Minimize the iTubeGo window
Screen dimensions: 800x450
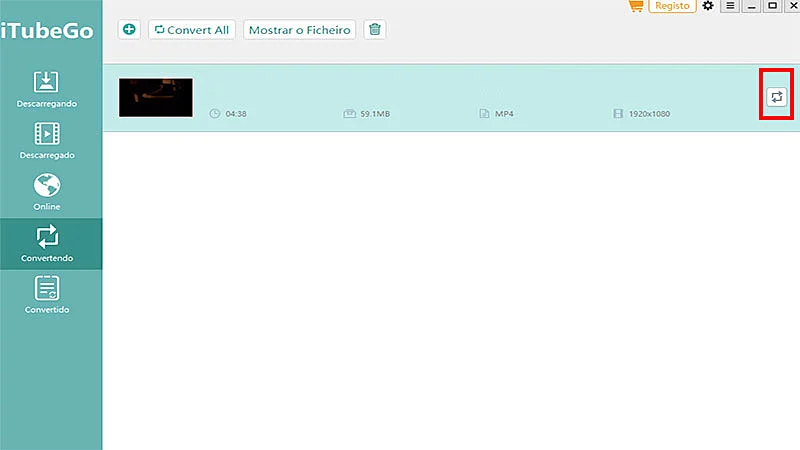point(751,6)
